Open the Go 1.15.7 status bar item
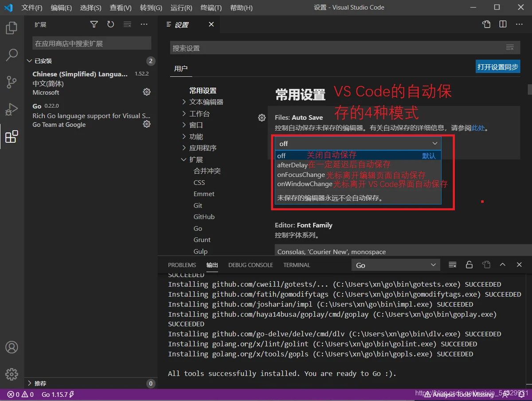Screen dimensions: 532x401 click(x=58, y=394)
